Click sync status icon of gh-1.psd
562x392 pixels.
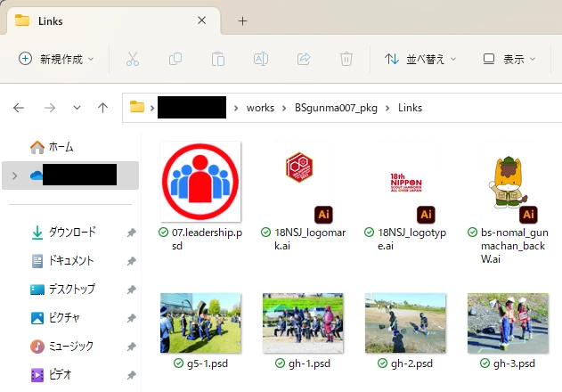click(280, 363)
